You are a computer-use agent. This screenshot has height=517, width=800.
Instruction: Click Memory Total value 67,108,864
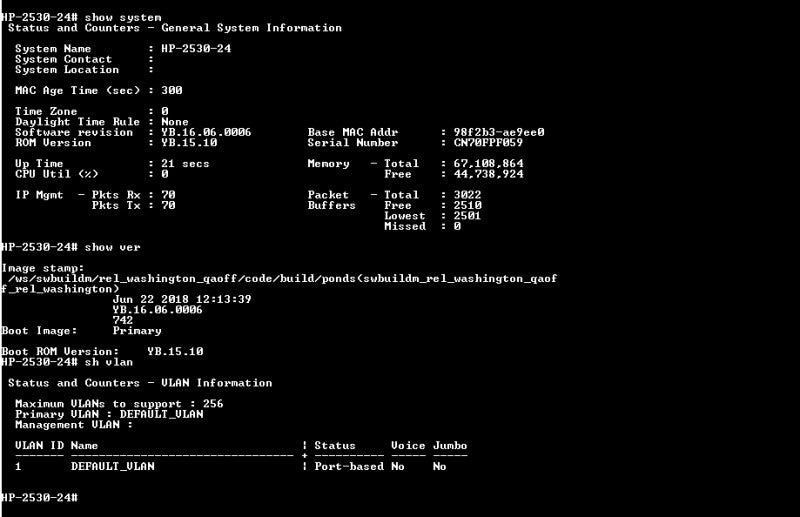click(488, 164)
